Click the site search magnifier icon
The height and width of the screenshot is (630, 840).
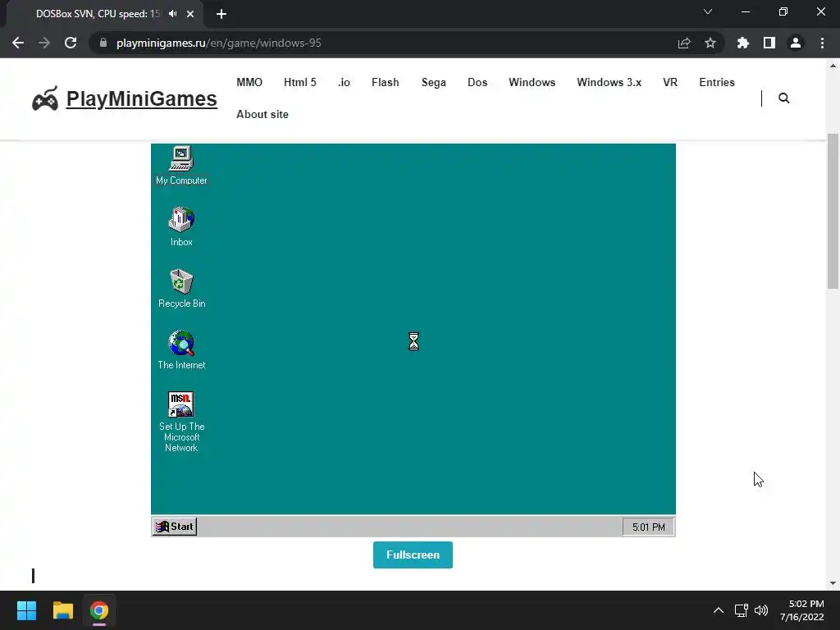click(x=783, y=98)
